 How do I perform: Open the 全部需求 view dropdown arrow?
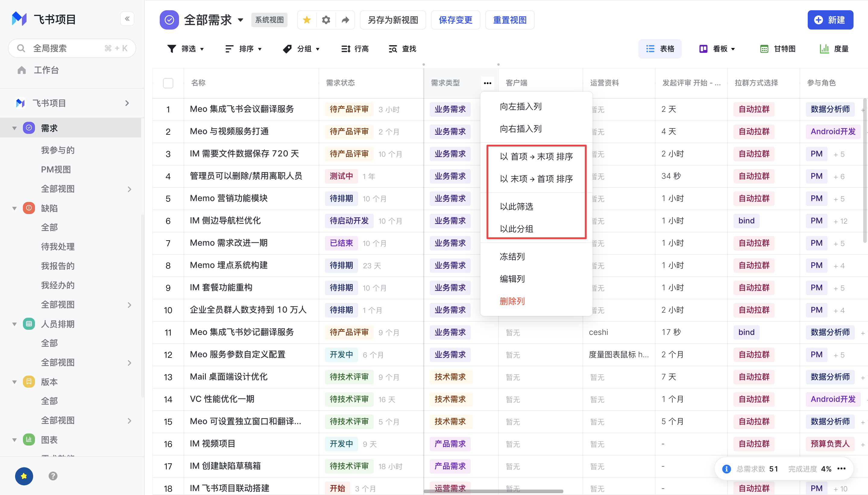(x=241, y=20)
